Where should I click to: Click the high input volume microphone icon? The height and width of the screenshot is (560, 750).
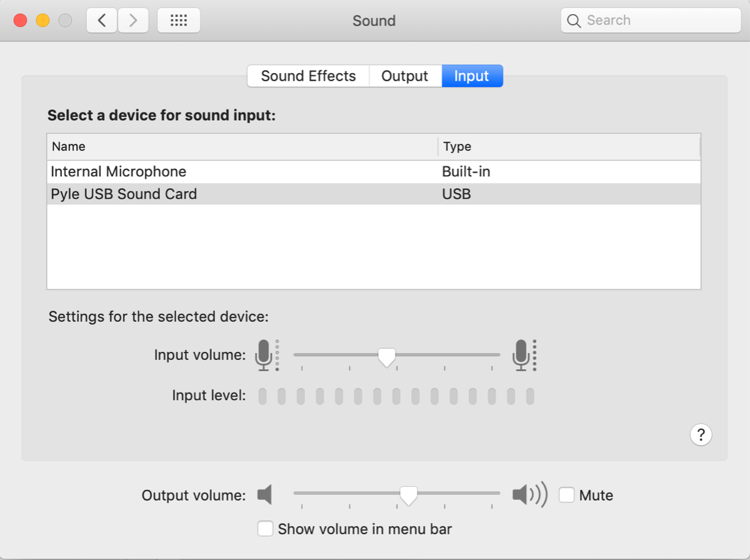tap(522, 355)
